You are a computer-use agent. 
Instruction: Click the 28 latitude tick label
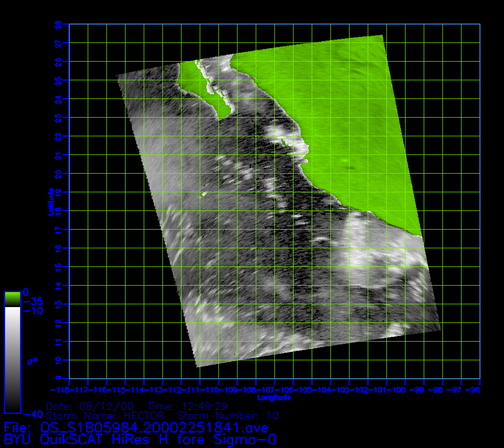(58, 24)
